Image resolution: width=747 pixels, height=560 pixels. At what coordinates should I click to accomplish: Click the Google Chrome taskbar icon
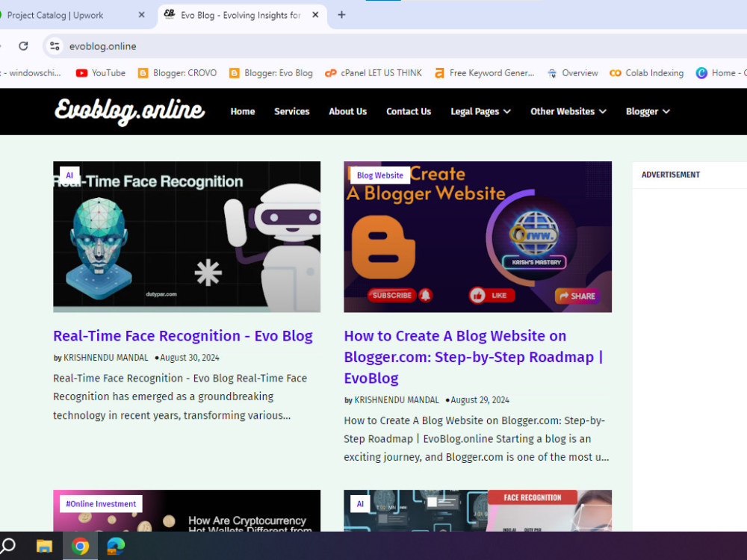(x=80, y=546)
